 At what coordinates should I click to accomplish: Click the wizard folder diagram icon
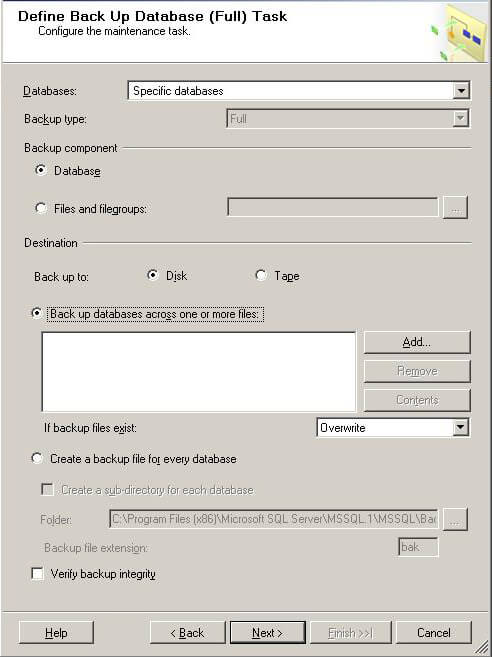pyautogui.click(x=459, y=33)
